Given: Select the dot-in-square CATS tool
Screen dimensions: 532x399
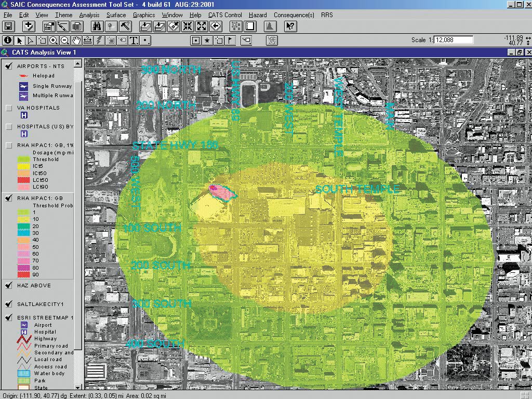Looking at the screenshot, I should (x=196, y=41).
